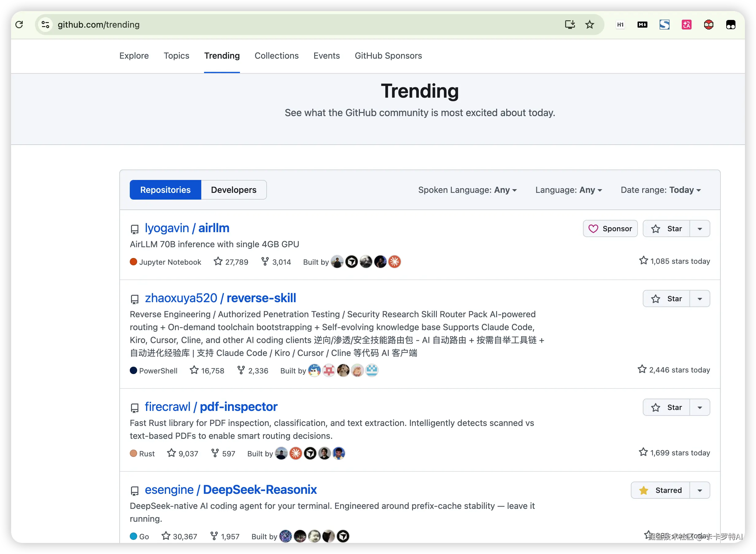This screenshot has width=756, height=554.
Task: Sponsor the lyogavin / airllm author
Action: pyautogui.click(x=610, y=228)
